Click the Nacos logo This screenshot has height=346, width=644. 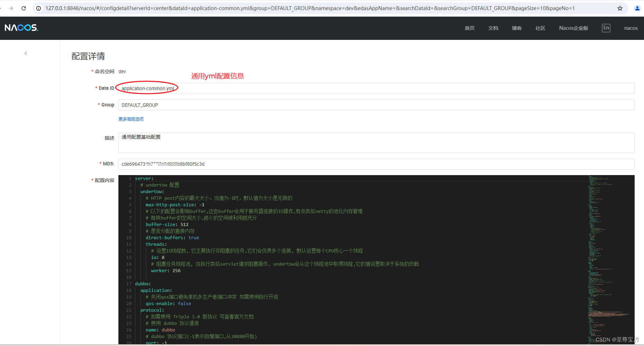[22, 28]
